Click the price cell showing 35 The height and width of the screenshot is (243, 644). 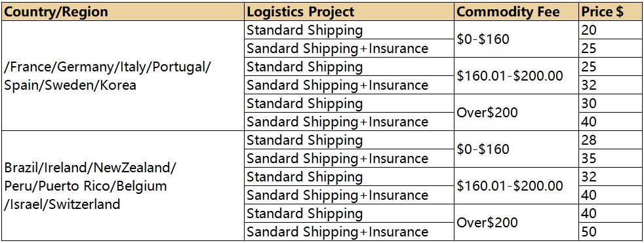point(611,159)
